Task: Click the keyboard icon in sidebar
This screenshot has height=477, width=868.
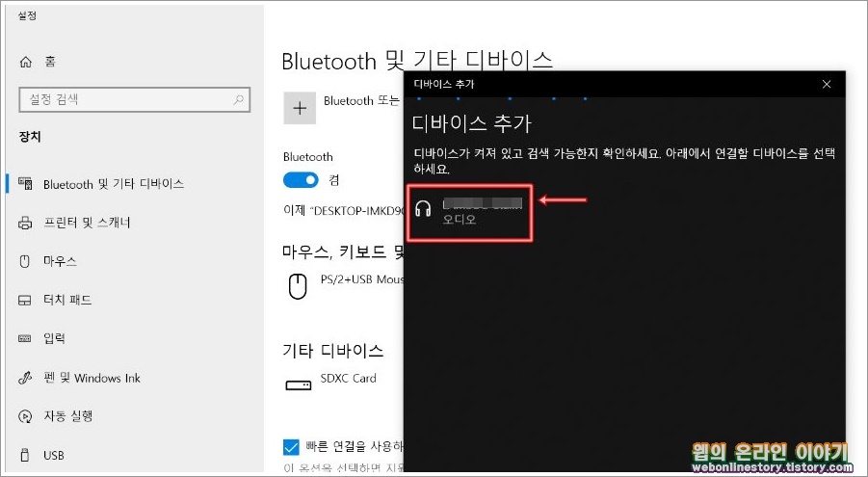Action: click(25, 338)
